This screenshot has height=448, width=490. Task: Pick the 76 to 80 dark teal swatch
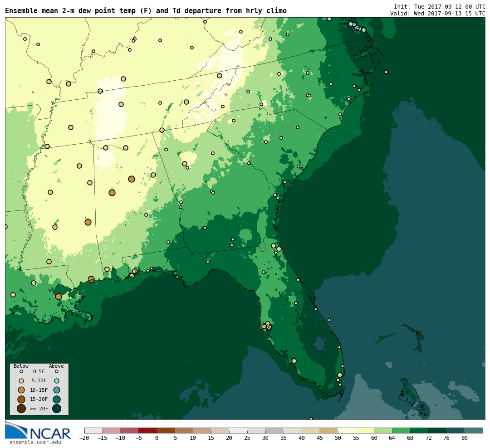coord(456,430)
